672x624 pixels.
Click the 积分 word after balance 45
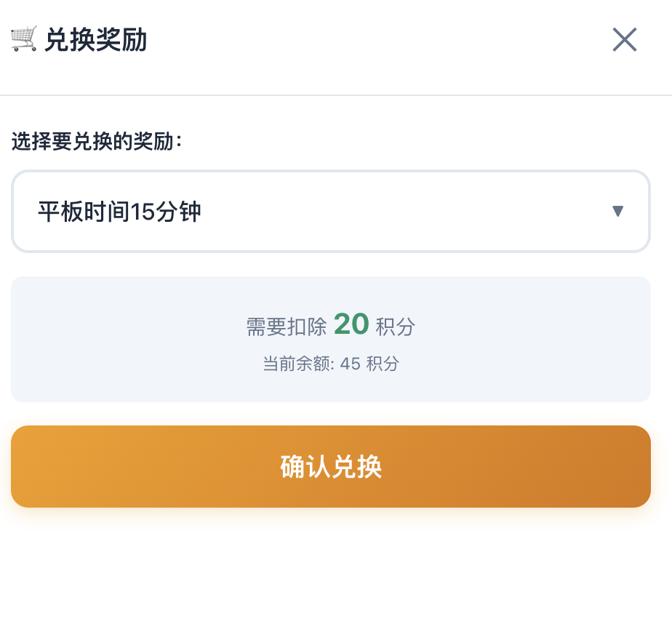point(383,364)
